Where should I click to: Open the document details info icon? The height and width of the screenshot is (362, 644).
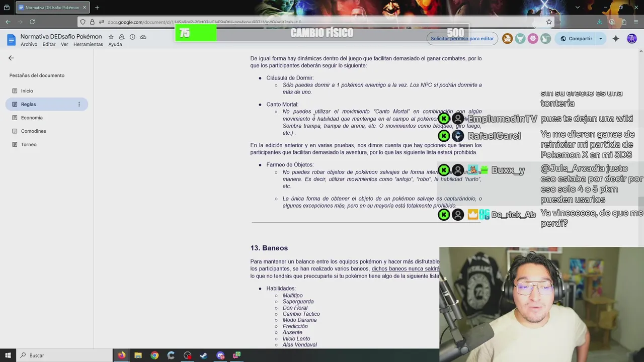point(132,37)
